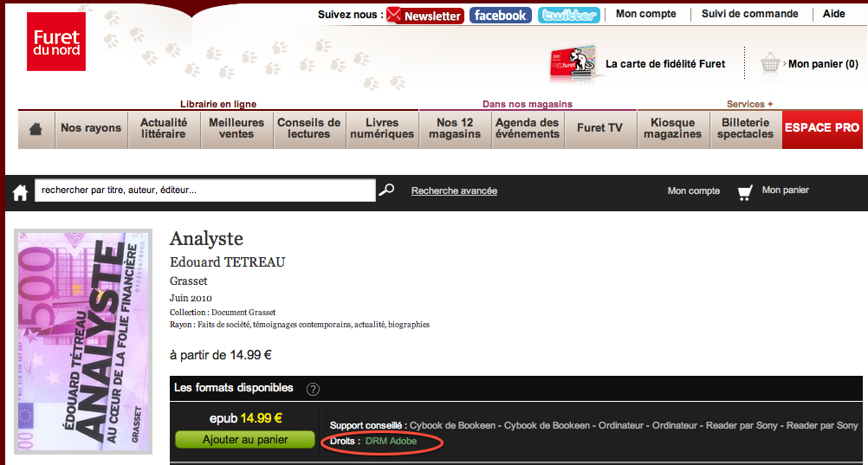Click the Les formats disponibles header
The width and height of the screenshot is (868, 465).
(x=234, y=388)
